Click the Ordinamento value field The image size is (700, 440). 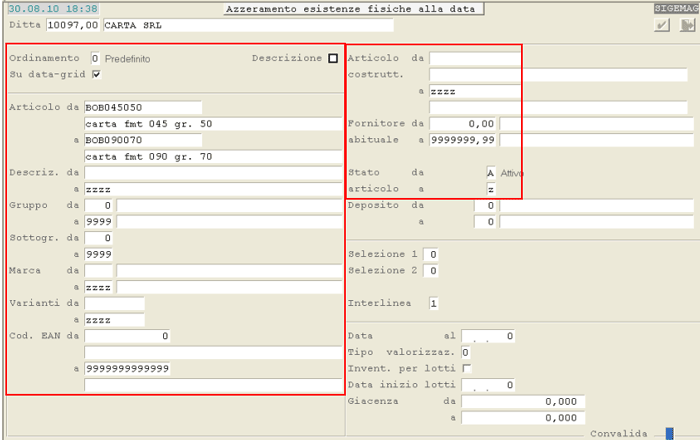pos(95,58)
